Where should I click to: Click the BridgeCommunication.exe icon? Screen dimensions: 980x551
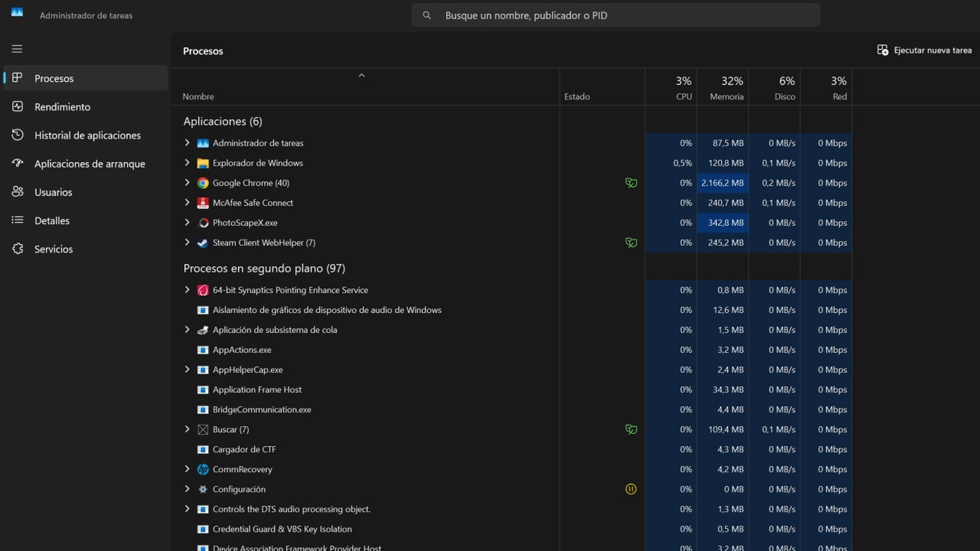(x=203, y=410)
